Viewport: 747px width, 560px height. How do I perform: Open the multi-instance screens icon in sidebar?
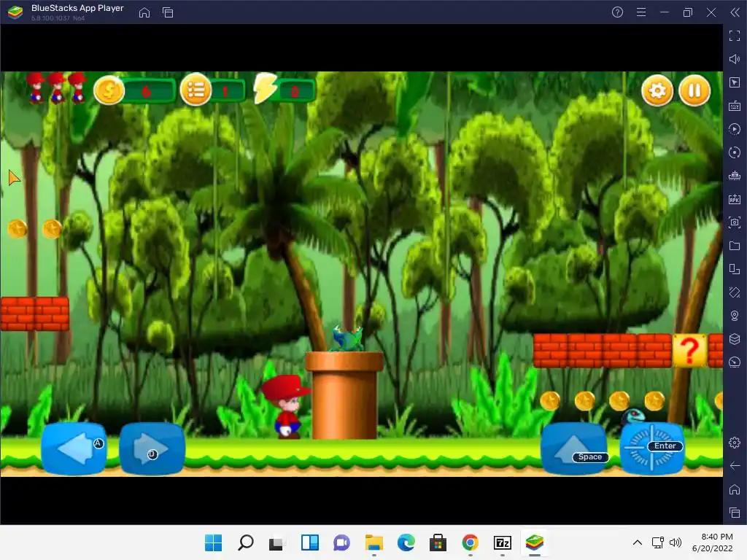[x=735, y=269]
